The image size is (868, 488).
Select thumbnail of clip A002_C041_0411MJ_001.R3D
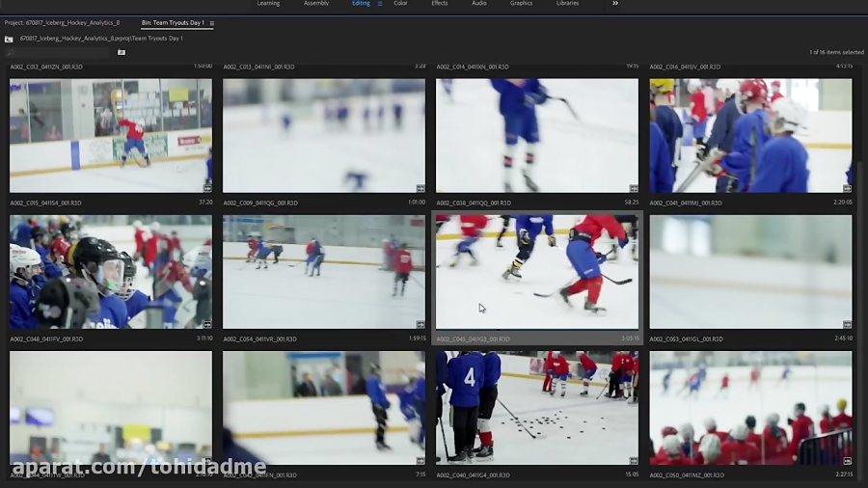(750, 135)
